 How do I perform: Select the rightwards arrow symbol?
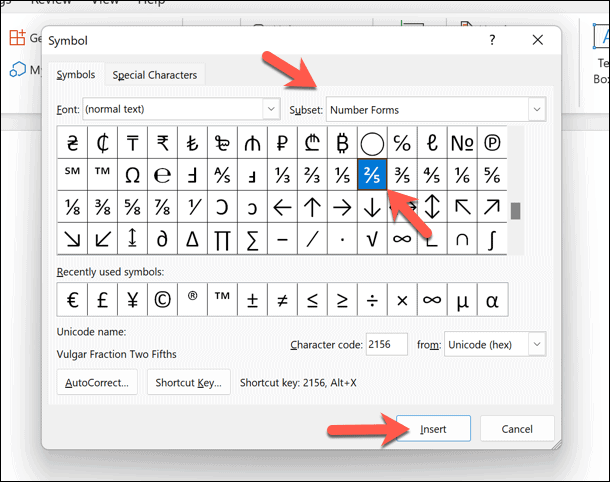[x=342, y=207]
